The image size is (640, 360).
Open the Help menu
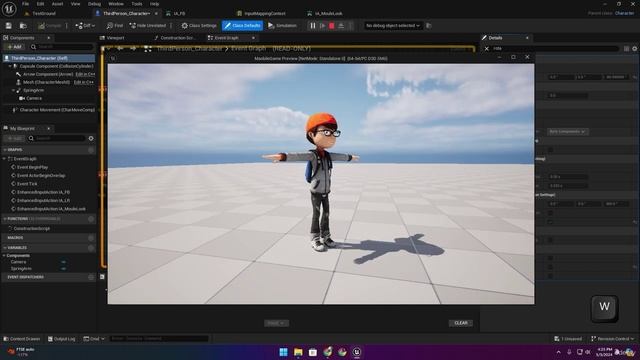[x=154, y=4]
